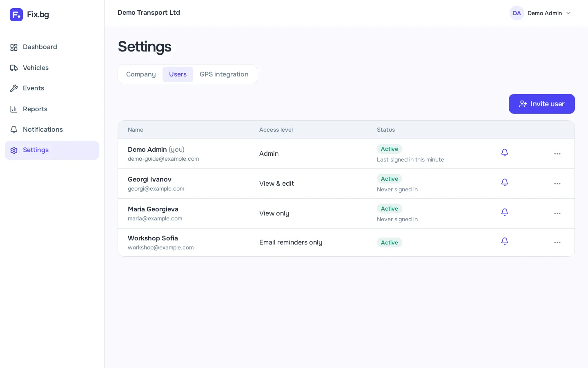
Task: Select the Settings gear icon
Action: [14, 150]
